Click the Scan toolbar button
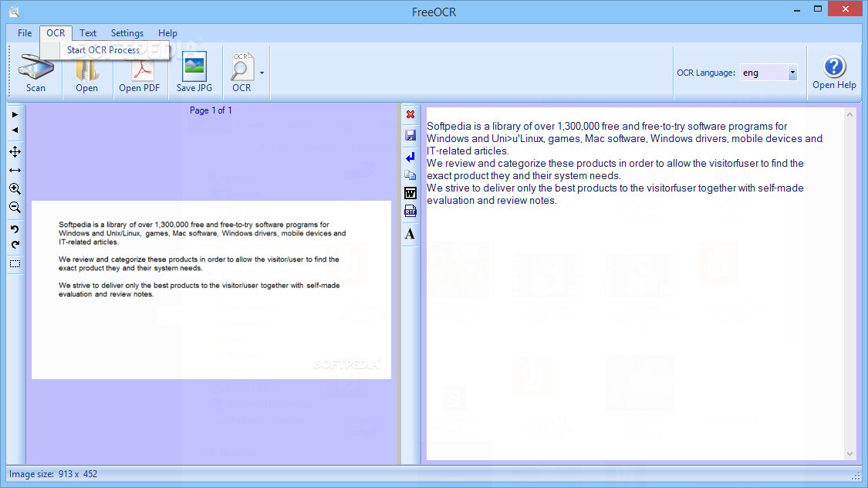 [x=36, y=73]
